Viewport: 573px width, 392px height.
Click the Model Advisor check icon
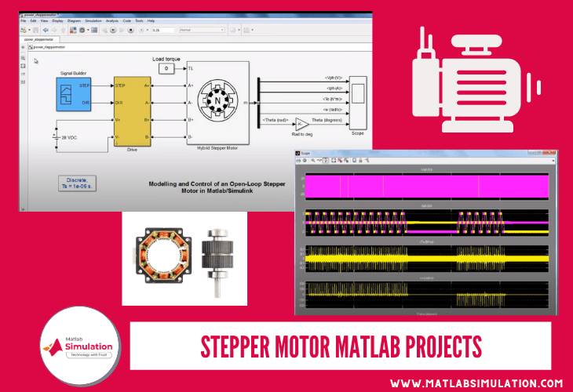[232, 30]
